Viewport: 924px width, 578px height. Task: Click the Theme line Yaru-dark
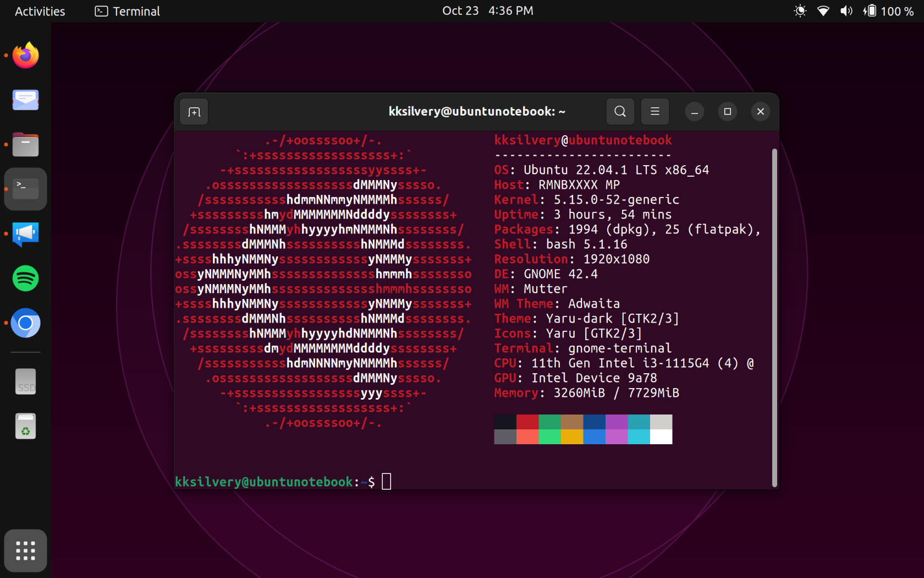point(587,319)
